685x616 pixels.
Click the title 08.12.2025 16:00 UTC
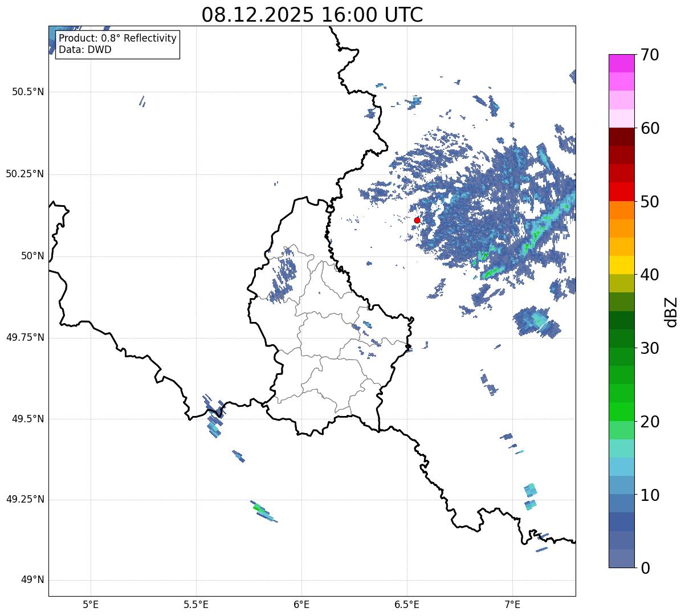pyautogui.click(x=312, y=15)
